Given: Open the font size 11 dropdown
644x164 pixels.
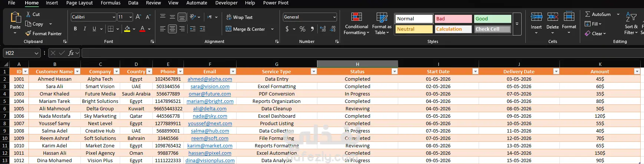Looking at the screenshot, I should (x=131, y=17).
